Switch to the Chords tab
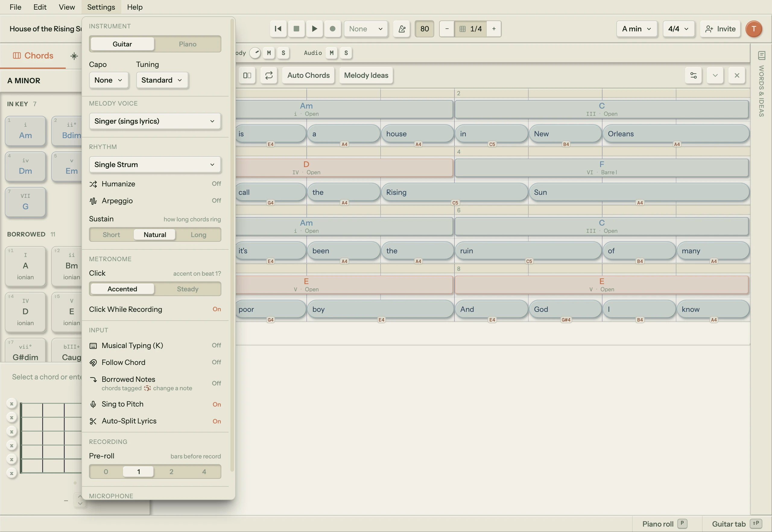Screen dimensions: 772x532 tap(33, 56)
